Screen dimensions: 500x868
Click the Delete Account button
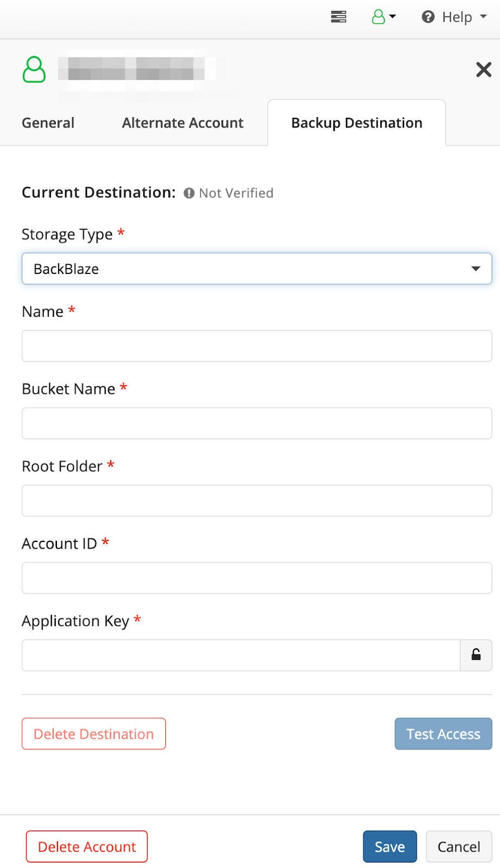[x=87, y=846]
